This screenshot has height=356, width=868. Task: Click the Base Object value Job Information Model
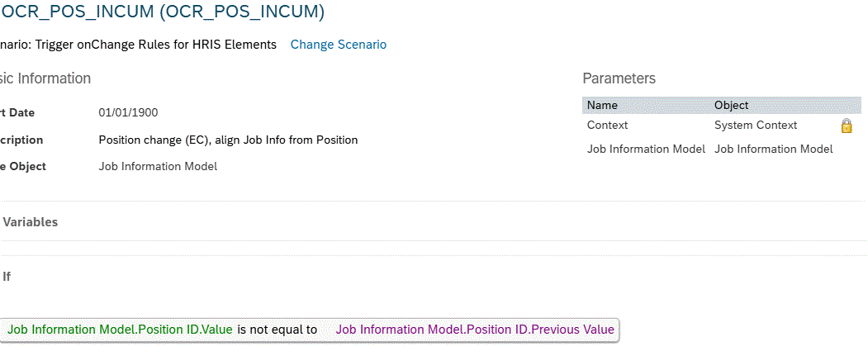[x=158, y=167]
